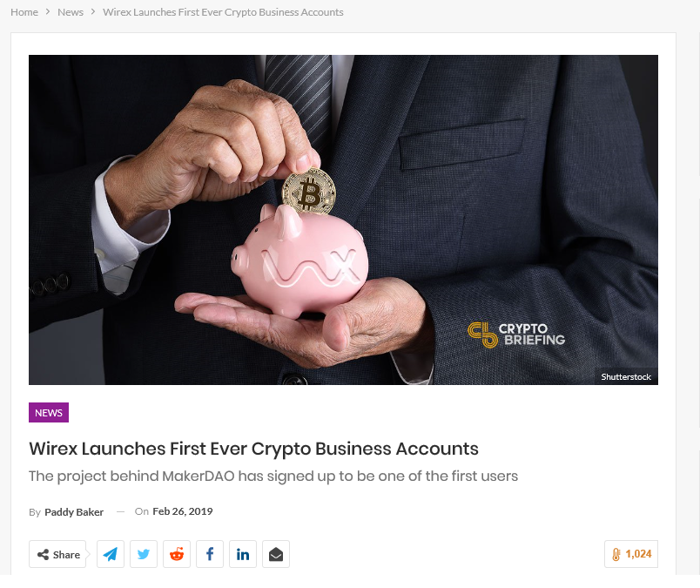Click the Feb 26, 2019 publish date
The width and height of the screenshot is (700, 588).
pos(183,511)
